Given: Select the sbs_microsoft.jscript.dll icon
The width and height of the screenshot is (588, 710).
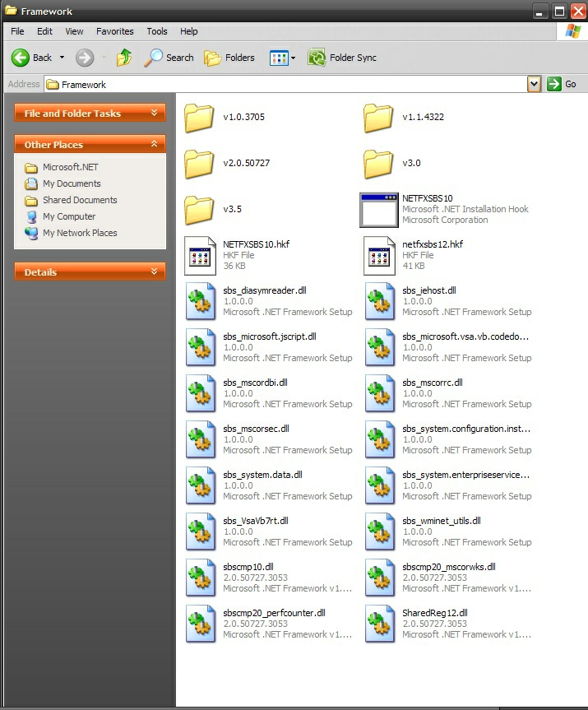Looking at the screenshot, I should (x=200, y=348).
